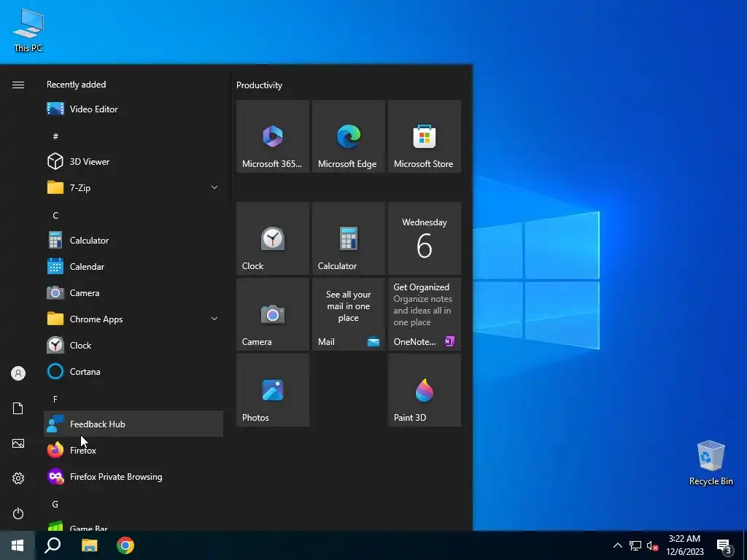The height and width of the screenshot is (560, 747).
Task: Open taskbar Search magnifier
Action: (x=53, y=545)
